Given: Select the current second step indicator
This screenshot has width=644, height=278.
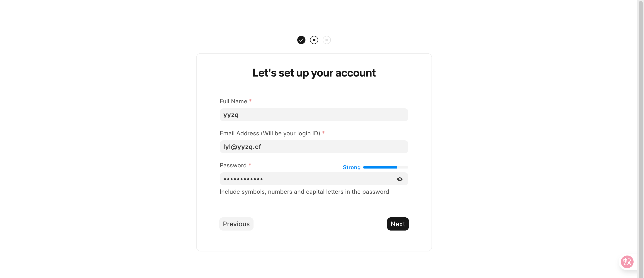Looking at the screenshot, I should click(x=314, y=40).
